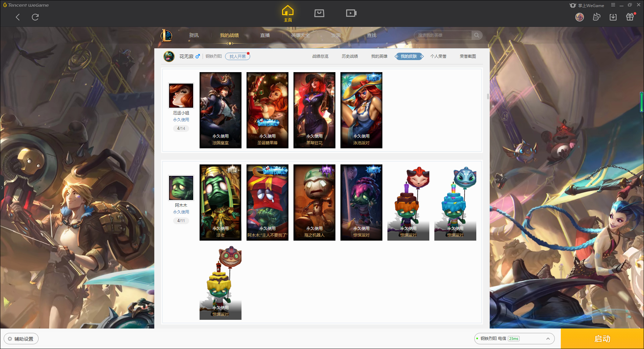
Task: Click the skin list scrollbar thumb
Action: 488,97
